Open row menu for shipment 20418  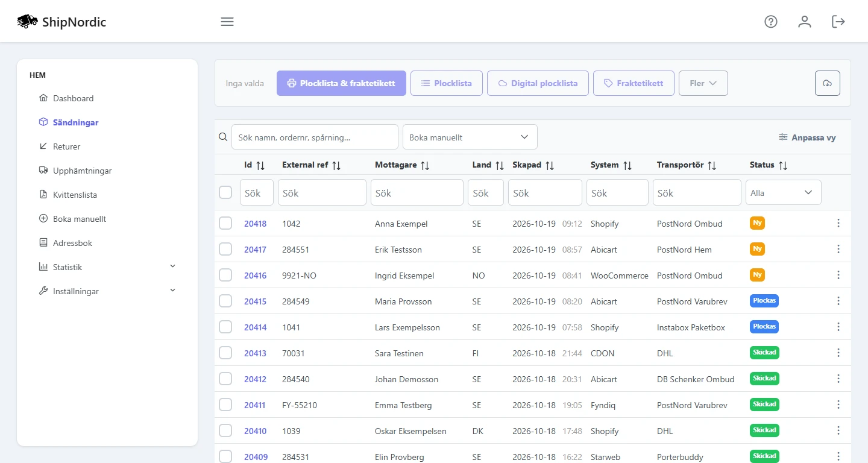838,224
